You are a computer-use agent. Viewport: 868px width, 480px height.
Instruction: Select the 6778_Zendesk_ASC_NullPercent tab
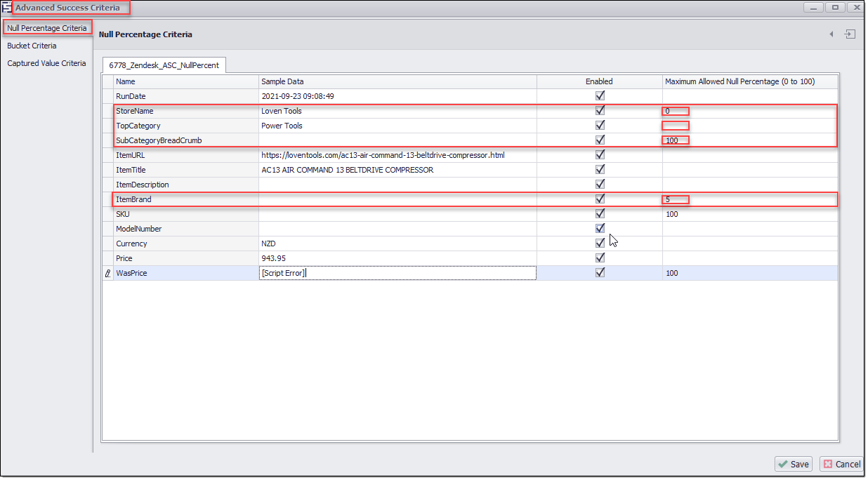[164, 65]
